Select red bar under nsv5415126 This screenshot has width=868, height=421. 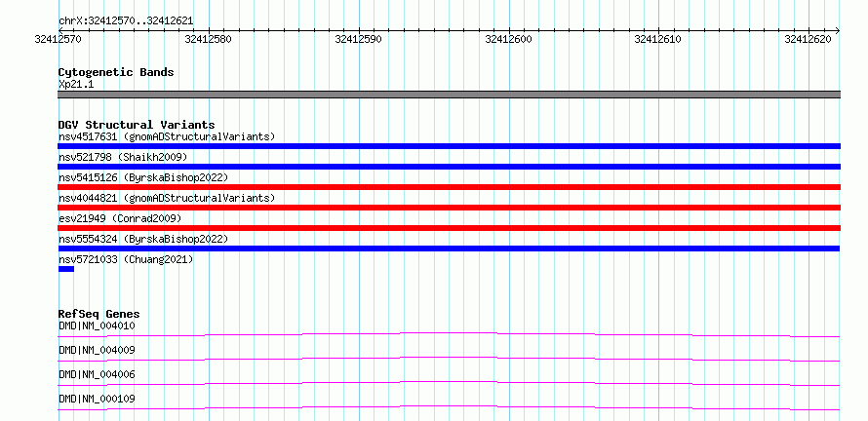point(449,187)
